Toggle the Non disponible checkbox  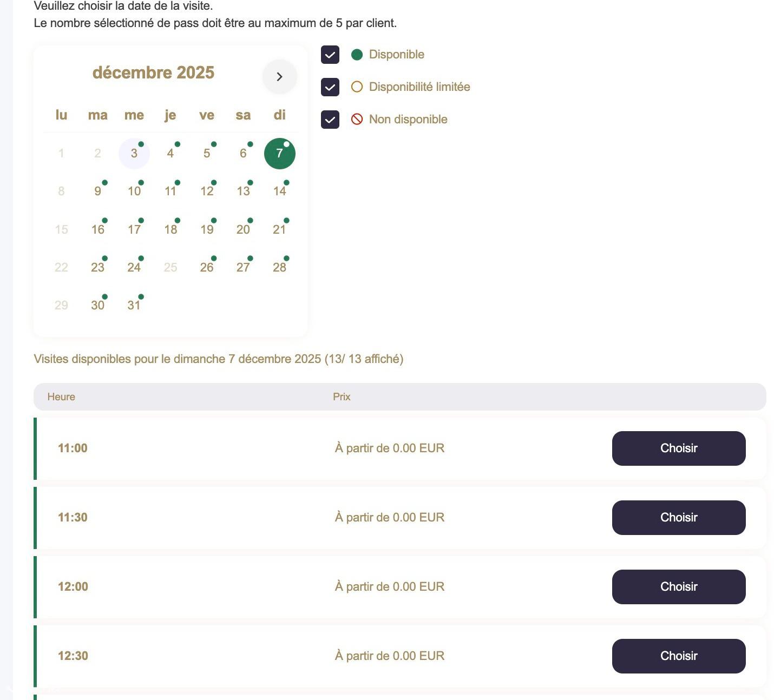(330, 120)
